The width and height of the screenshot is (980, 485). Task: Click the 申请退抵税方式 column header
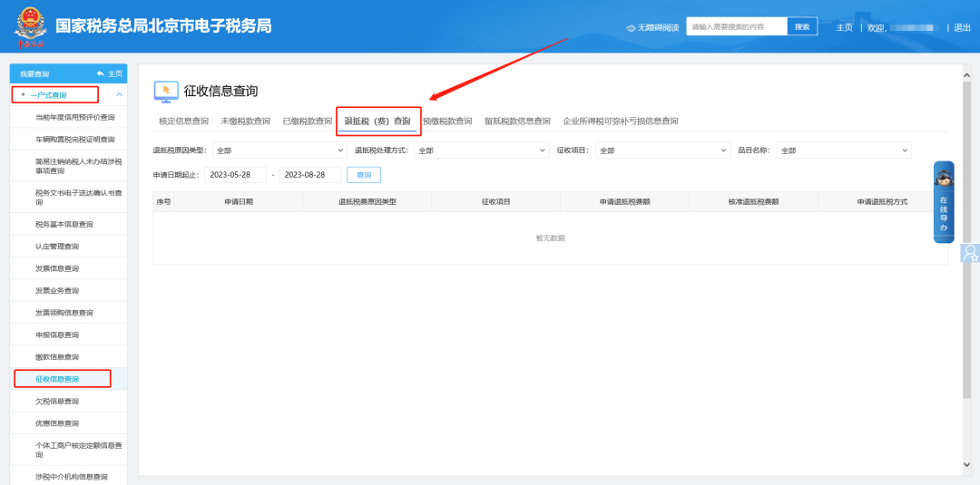coord(883,201)
